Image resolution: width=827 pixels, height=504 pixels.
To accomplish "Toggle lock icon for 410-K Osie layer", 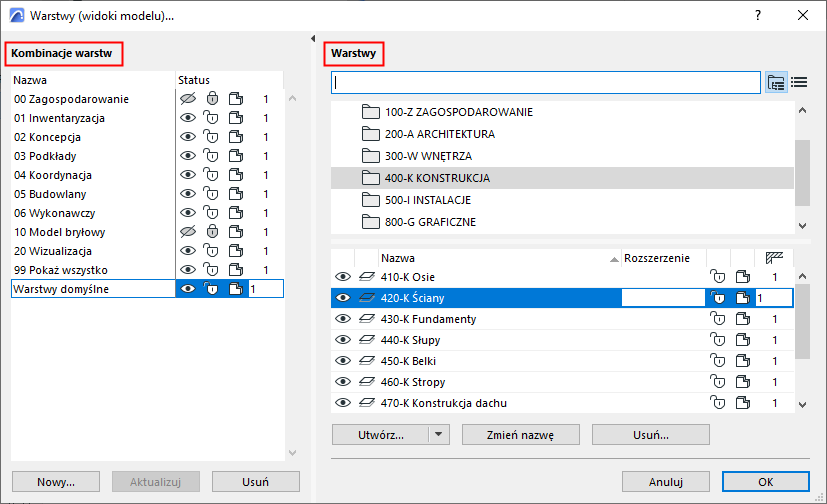I will (716, 277).
